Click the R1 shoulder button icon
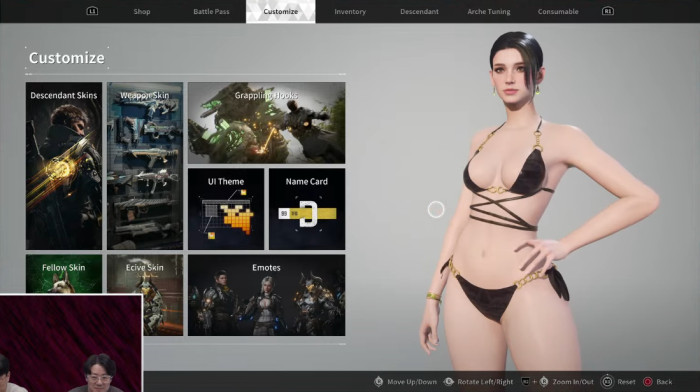The width and height of the screenshot is (700, 392). [x=608, y=11]
